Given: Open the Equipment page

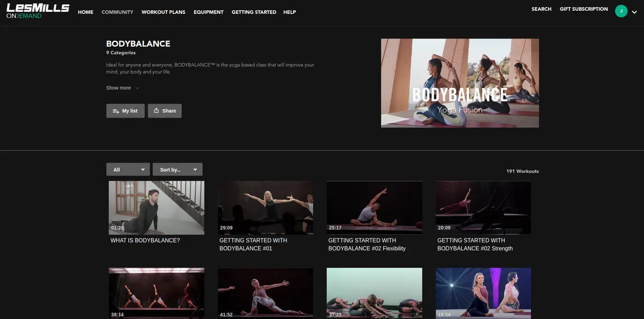Looking at the screenshot, I should 208,12.
